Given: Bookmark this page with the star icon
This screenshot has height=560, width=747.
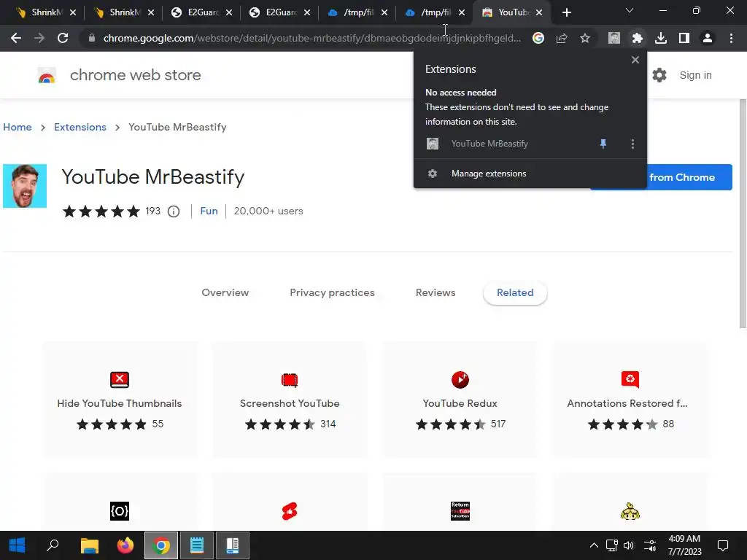Looking at the screenshot, I should coord(585,38).
